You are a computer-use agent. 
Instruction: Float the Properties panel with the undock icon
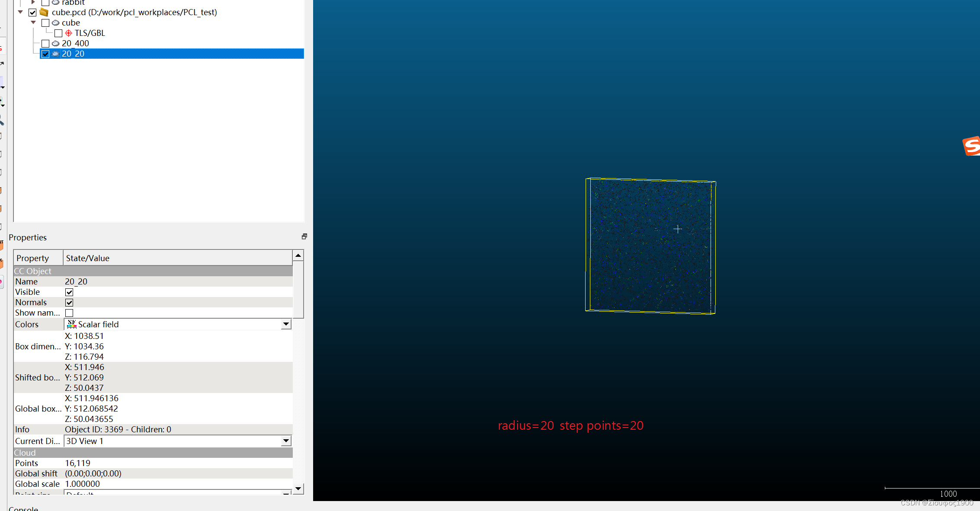click(304, 236)
